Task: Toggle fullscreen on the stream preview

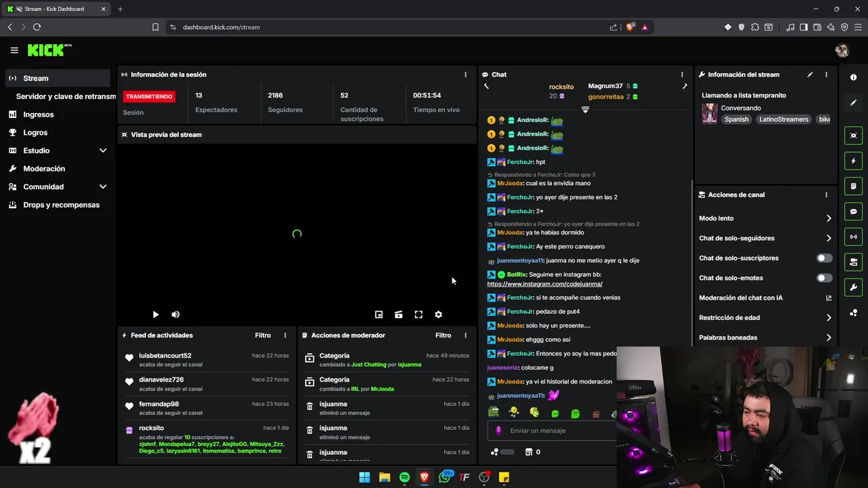Action: [x=418, y=314]
